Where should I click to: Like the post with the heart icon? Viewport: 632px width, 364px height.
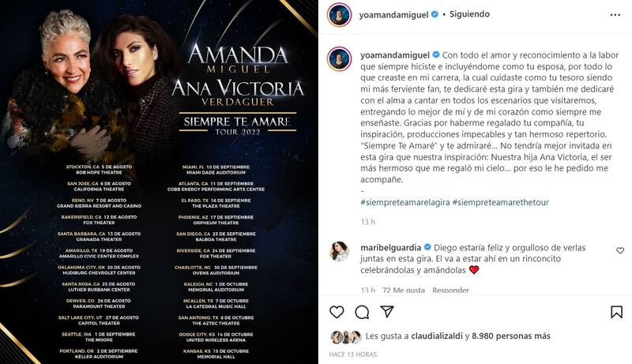[336, 312]
